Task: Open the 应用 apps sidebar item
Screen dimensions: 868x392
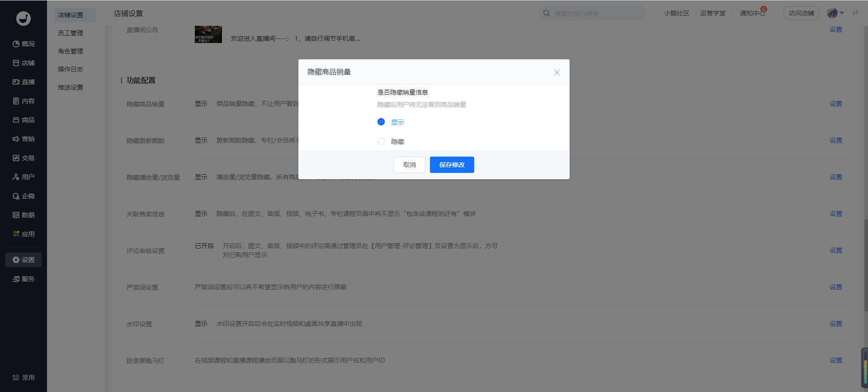Action: coord(24,234)
